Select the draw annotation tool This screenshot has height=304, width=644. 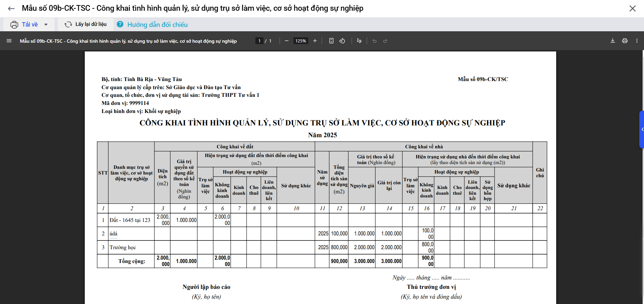(359, 41)
